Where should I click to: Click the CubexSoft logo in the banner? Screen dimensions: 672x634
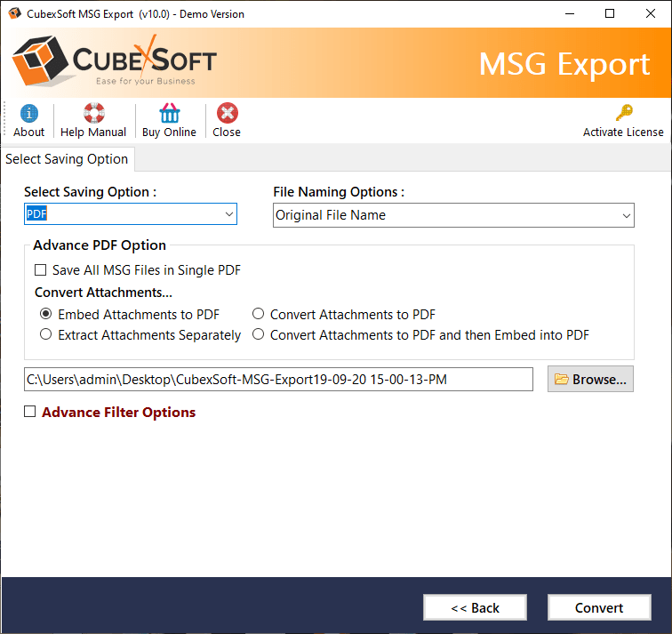point(115,61)
